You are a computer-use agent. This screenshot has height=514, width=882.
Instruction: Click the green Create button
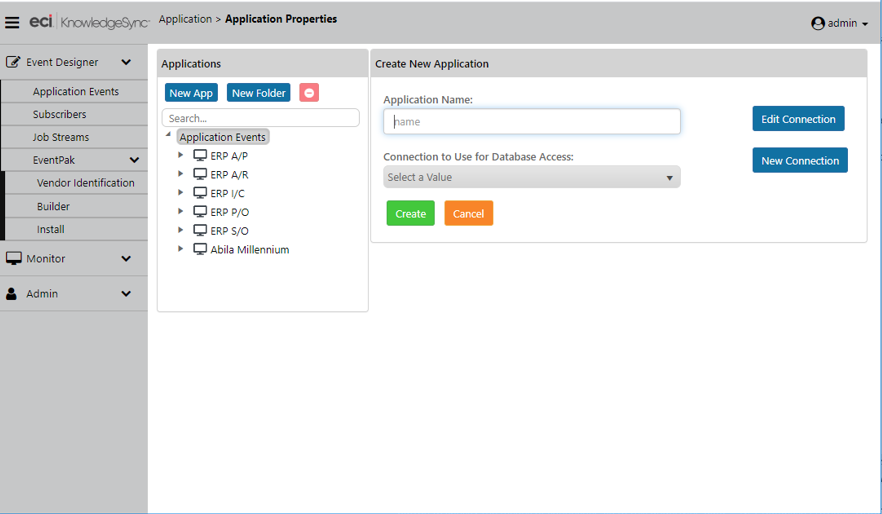(411, 213)
